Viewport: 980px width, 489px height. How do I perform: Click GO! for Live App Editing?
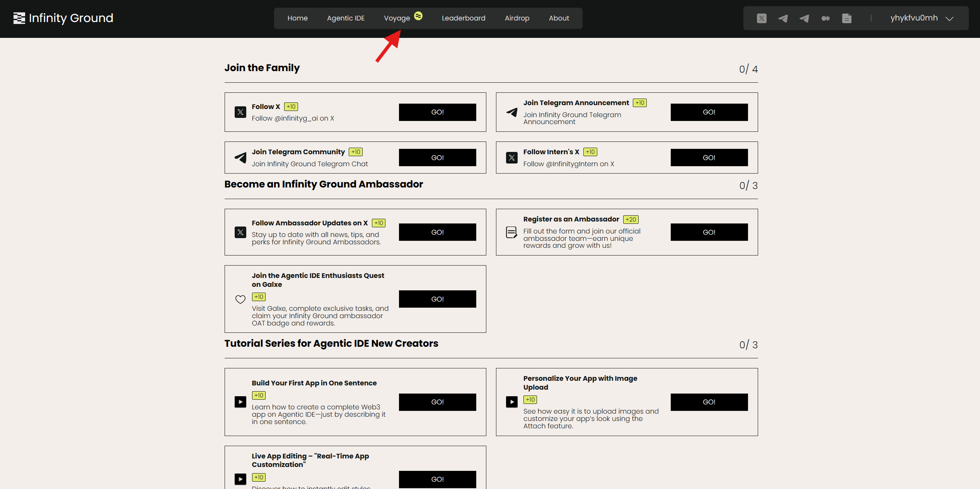[x=438, y=479]
